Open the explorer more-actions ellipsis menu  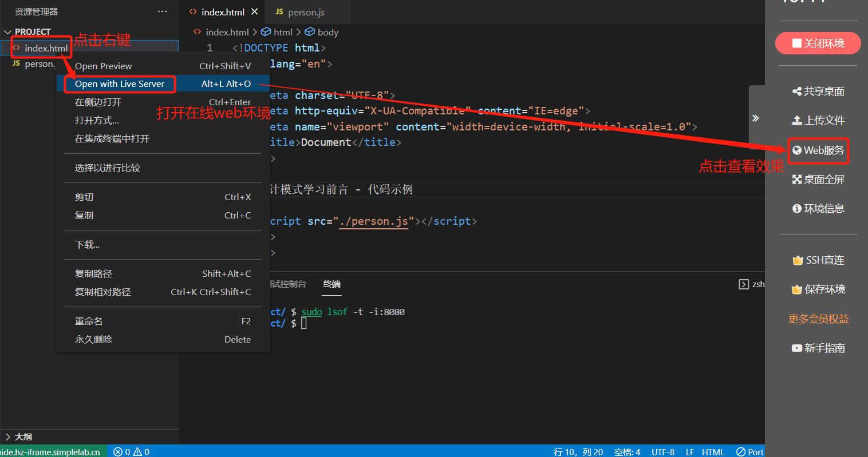(163, 11)
